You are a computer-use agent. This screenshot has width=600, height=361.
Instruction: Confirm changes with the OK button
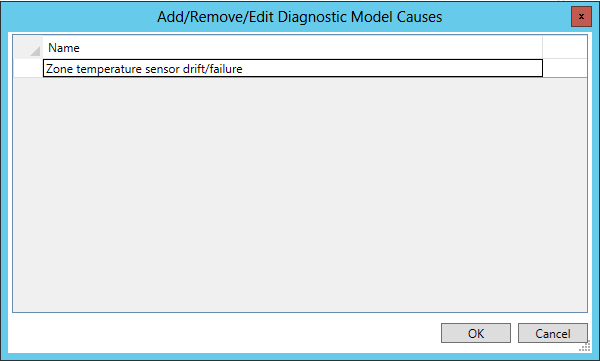click(476, 333)
